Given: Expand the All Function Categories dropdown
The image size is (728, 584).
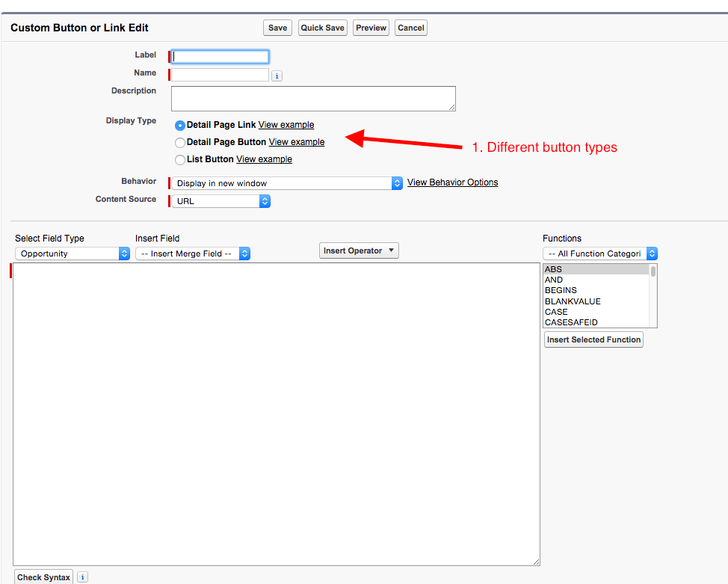Looking at the screenshot, I should [600, 253].
